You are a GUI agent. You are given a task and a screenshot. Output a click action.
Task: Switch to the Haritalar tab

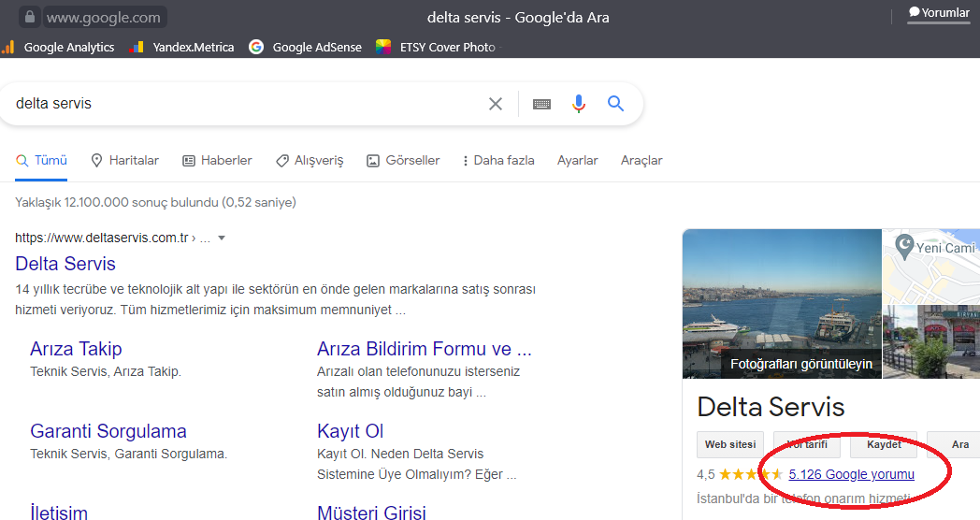tap(125, 161)
